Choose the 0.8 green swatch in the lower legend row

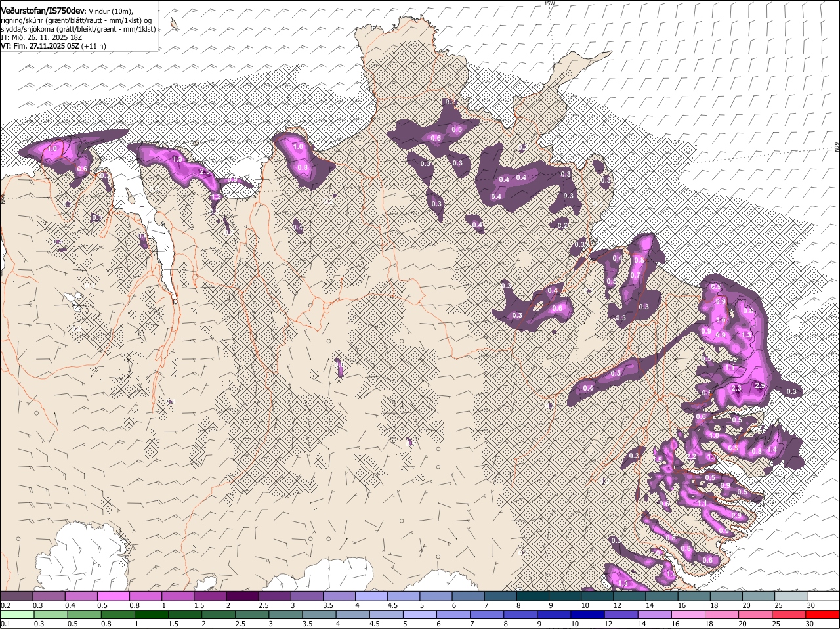pos(117,615)
